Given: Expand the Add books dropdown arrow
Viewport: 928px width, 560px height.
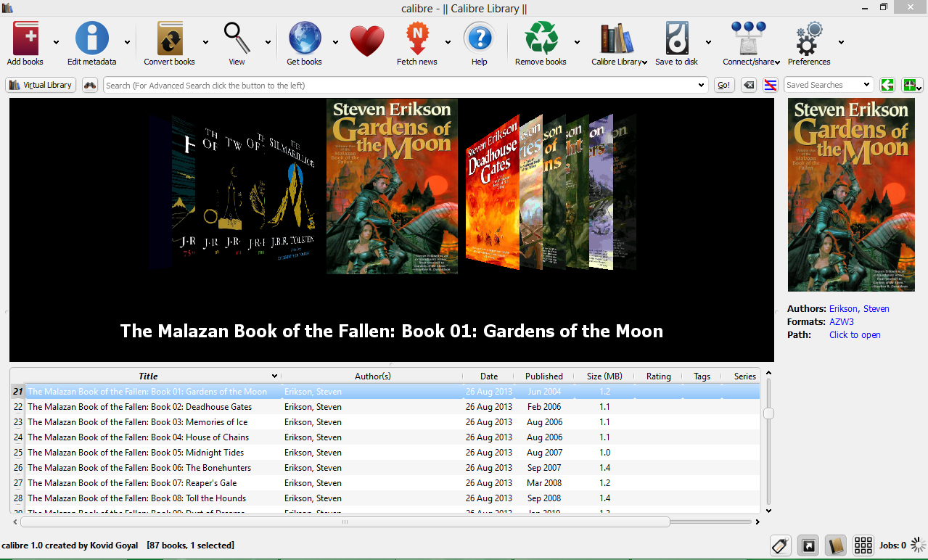Looking at the screenshot, I should click(57, 42).
